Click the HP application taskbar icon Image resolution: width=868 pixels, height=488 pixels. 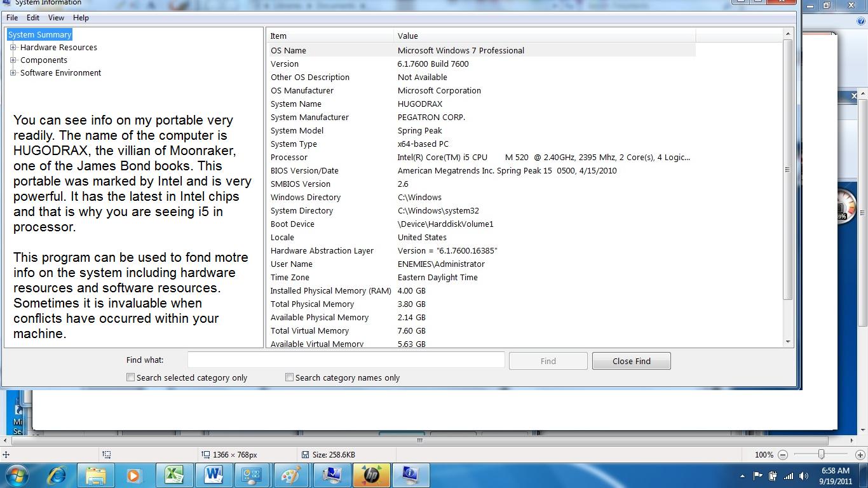[x=371, y=475]
